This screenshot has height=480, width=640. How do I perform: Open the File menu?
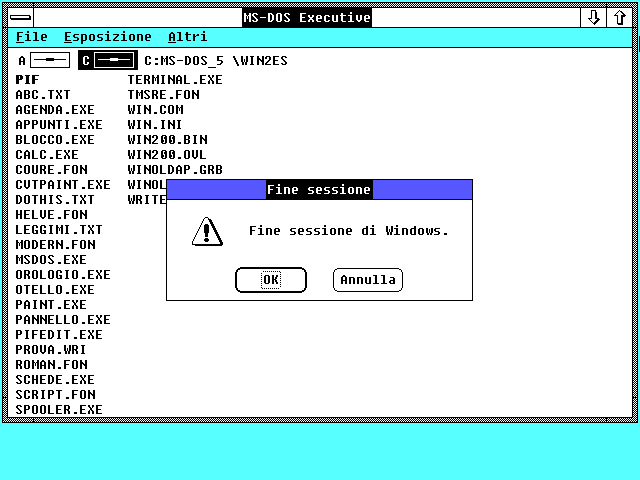(31, 37)
